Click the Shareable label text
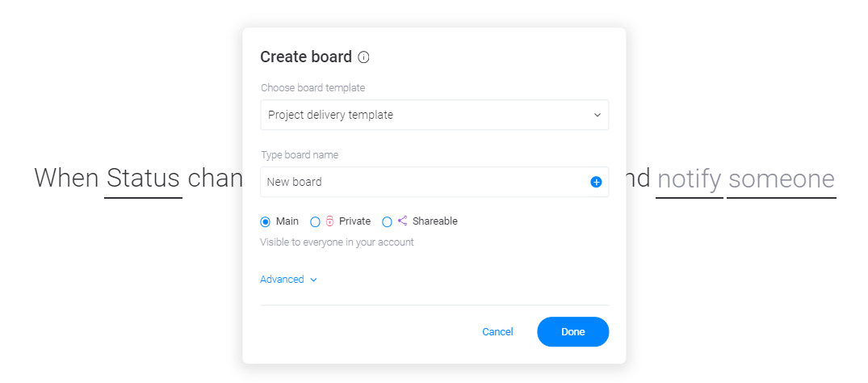This screenshot has height=383, width=868. [435, 221]
